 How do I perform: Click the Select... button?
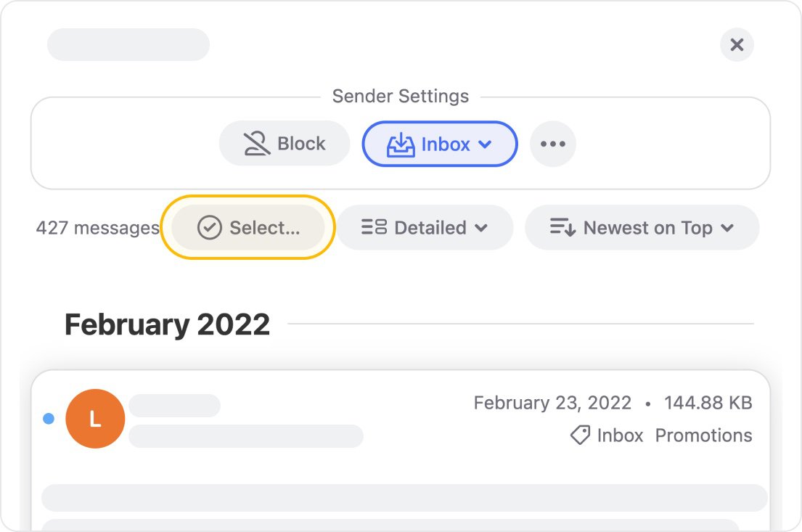[x=248, y=228]
